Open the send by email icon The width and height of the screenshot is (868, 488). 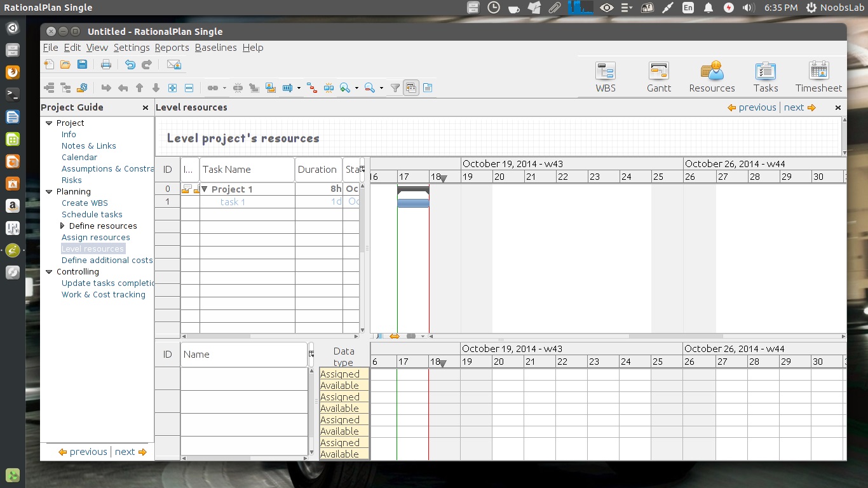[x=173, y=64]
